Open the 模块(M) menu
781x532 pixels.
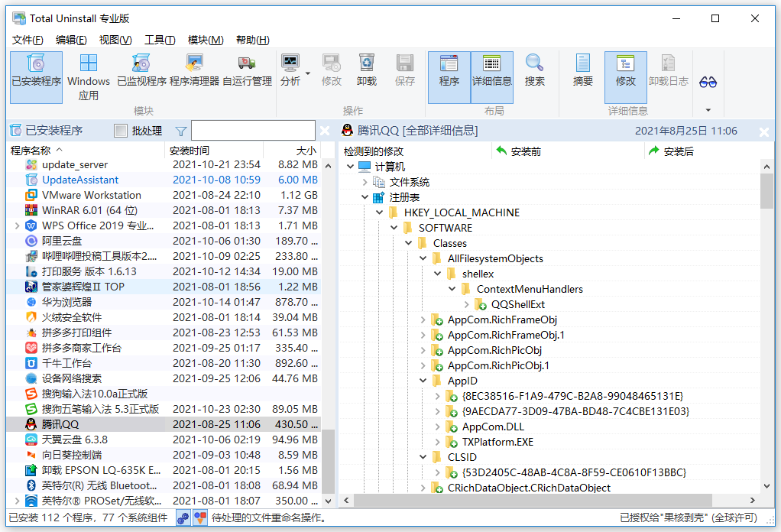[206, 40]
